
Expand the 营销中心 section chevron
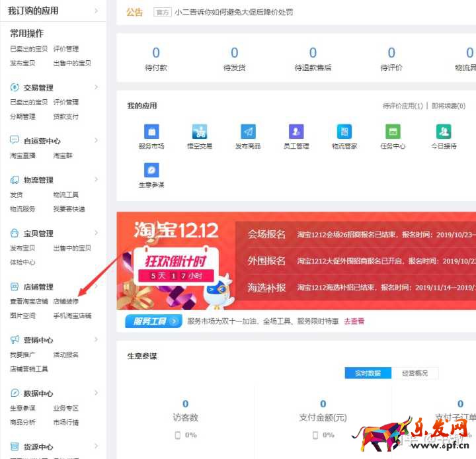pos(96,340)
